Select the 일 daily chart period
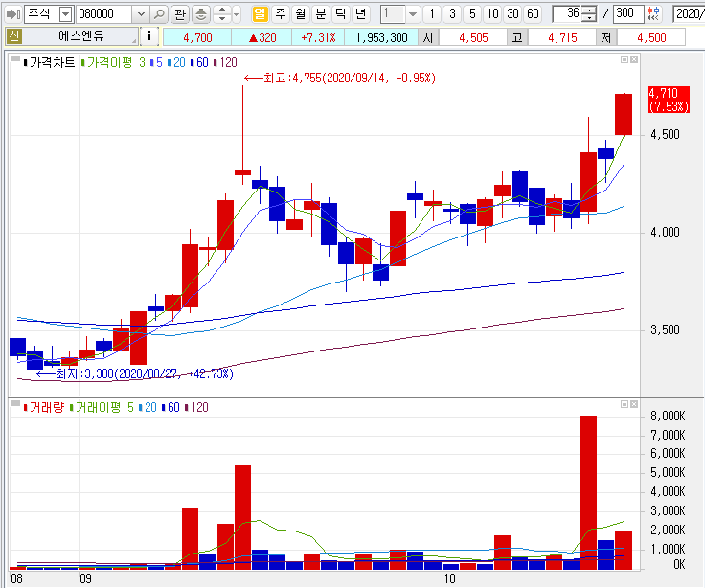Screen dimensions: 705x588 [x=260, y=14]
